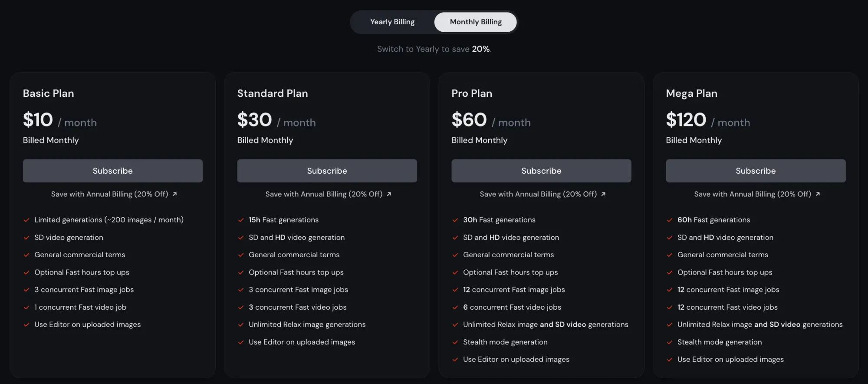Click the checkmark next to SD video generation
The height and width of the screenshot is (384, 868).
(x=26, y=237)
